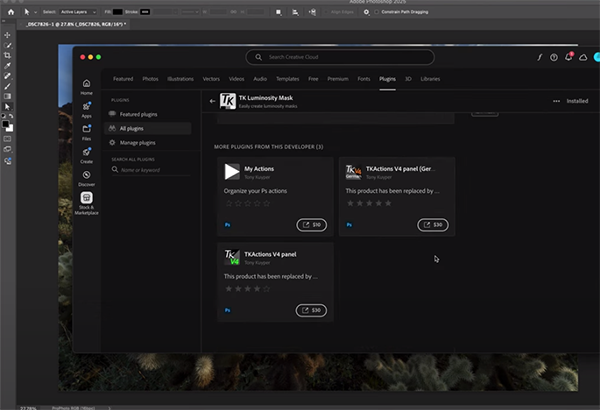The height and width of the screenshot is (410, 600).
Task: Open Create in Creative Cloud sidebar
Action: pos(86,155)
